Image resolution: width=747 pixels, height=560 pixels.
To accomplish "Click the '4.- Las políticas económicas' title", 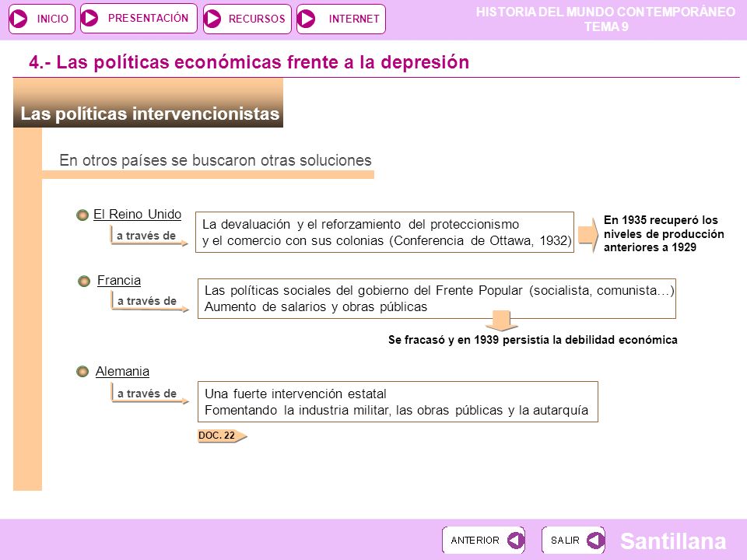I will click(249, 62).
